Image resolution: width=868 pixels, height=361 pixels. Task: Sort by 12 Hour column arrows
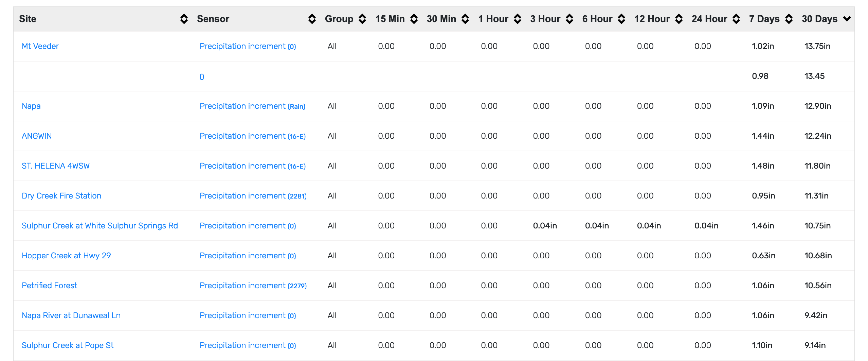(x=679, y=19)
